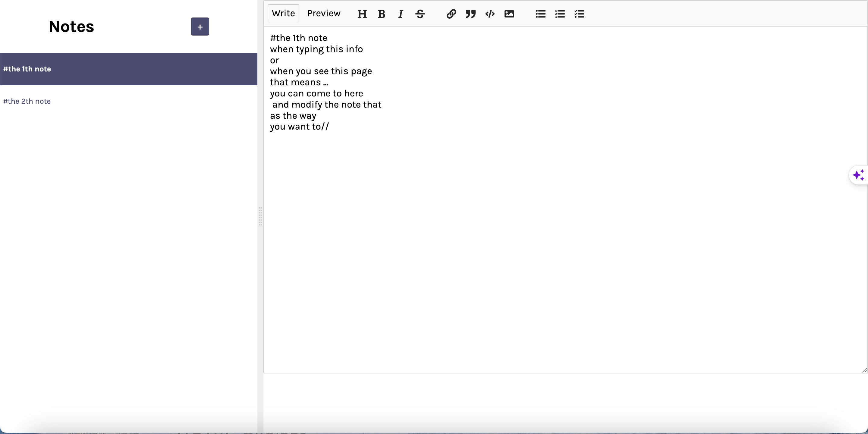Apply italic formatting
Viewport: 868px width, 434px height.
click(401, 14)
